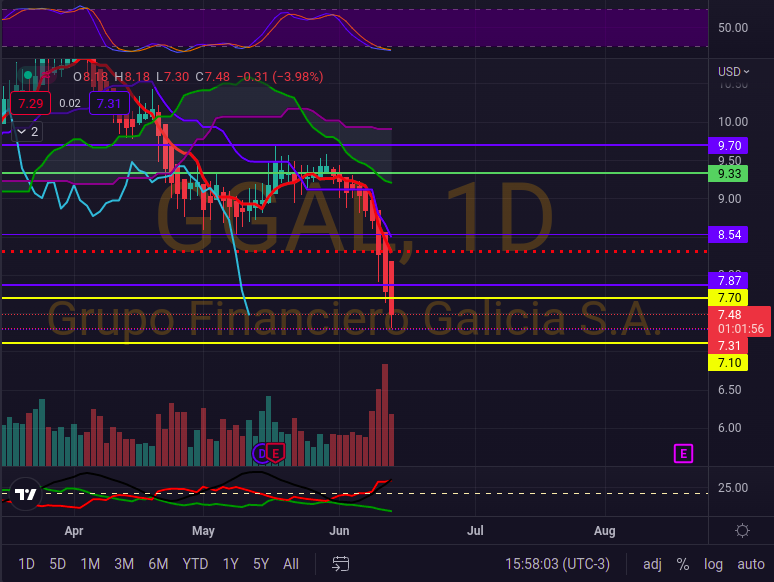Click the 25.00 ADX scale value

(733, 488)
